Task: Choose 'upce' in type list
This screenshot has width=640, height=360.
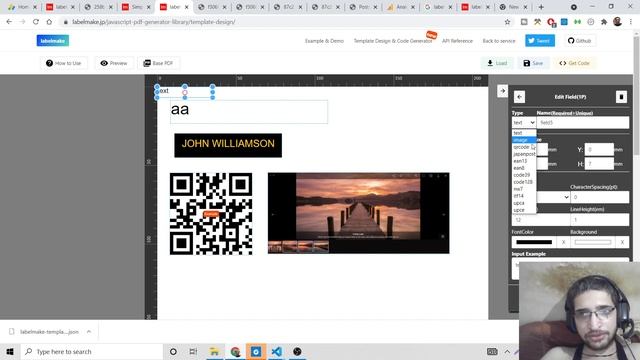Action: [x=524, y=210]
